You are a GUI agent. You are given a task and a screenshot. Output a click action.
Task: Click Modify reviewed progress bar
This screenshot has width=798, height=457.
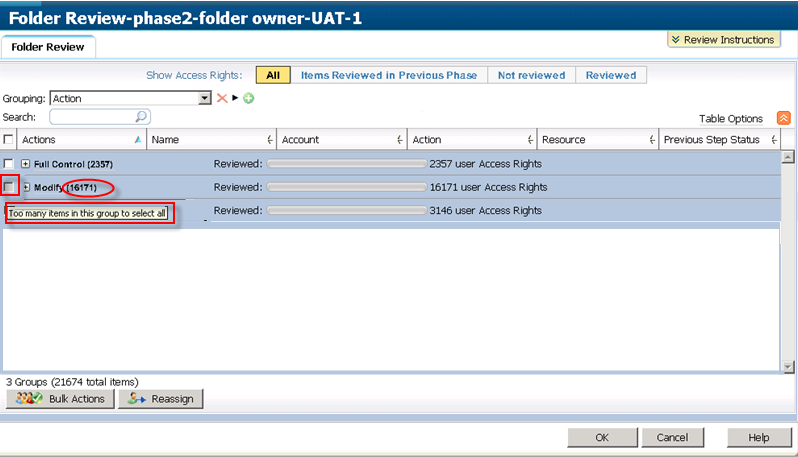[347, 187]
